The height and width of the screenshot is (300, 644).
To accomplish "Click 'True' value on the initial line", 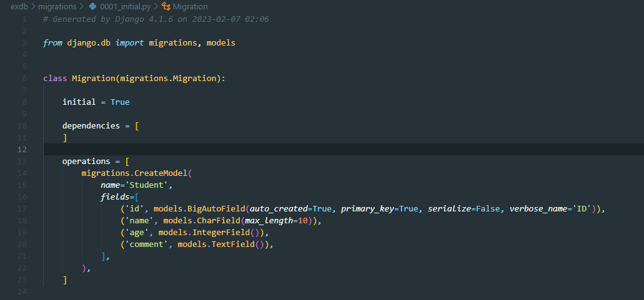I will [120, 102].
